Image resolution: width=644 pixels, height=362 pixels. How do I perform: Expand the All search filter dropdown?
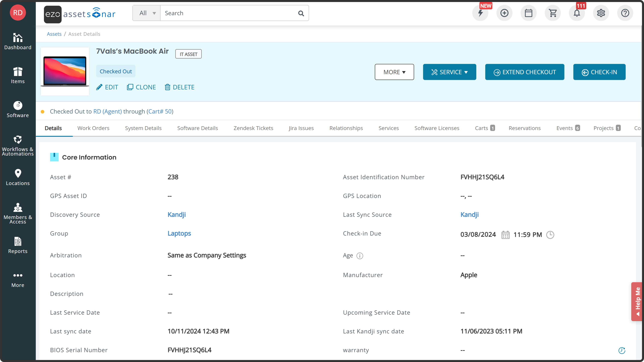(x=147, y=13)
